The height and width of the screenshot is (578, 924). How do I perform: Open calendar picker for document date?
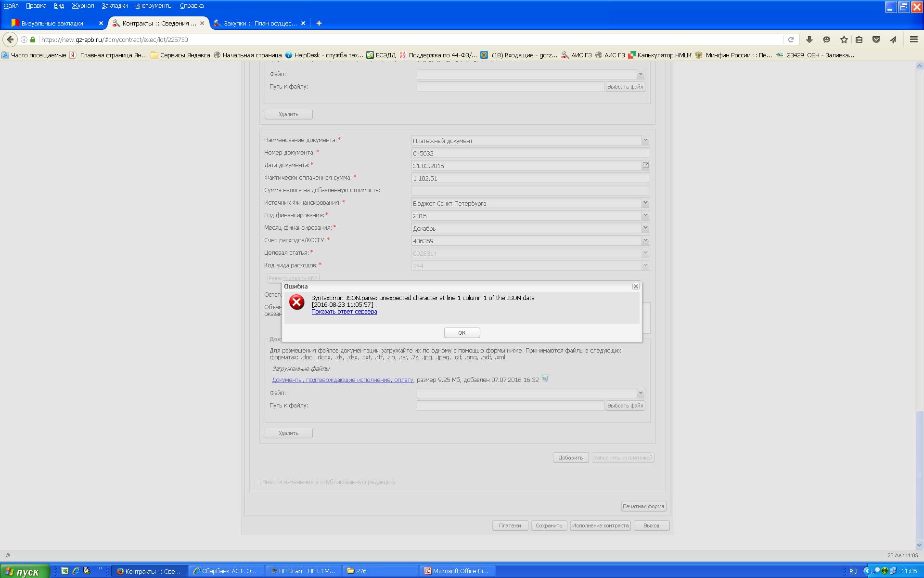pos(645,165)
